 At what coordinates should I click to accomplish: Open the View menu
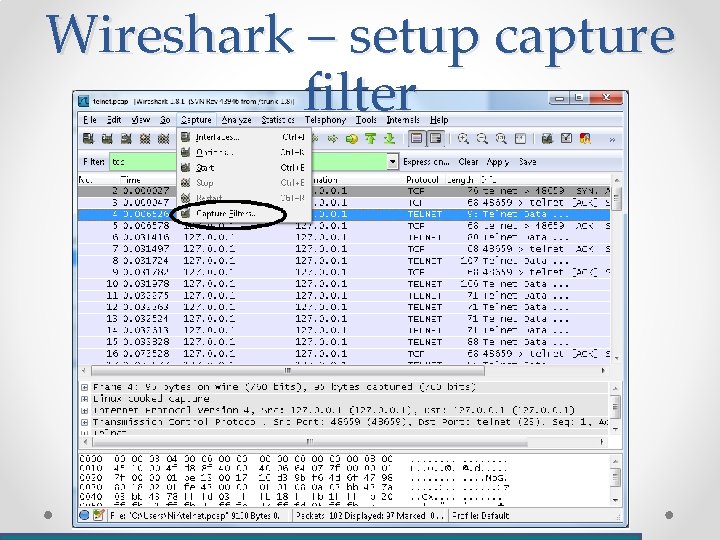(141, 120)
